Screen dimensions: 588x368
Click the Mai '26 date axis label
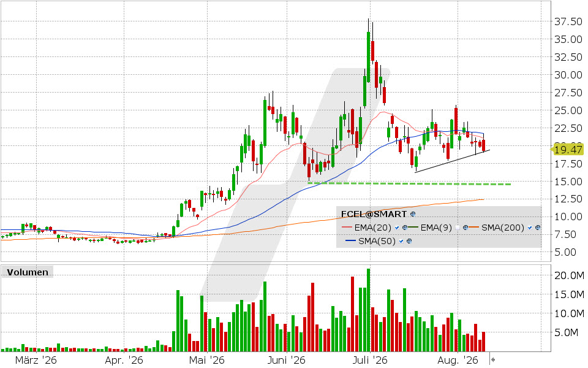tap(206, 361)
